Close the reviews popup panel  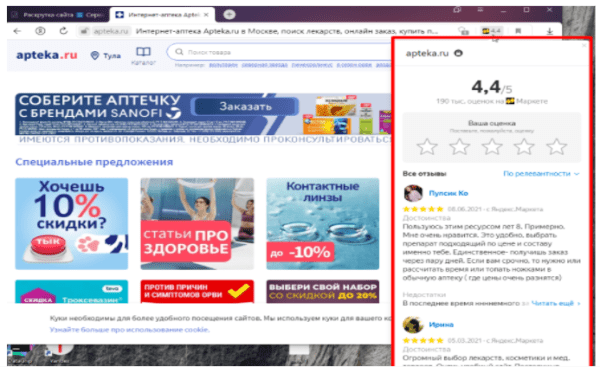pyautogui.click(x=584, y=45)
